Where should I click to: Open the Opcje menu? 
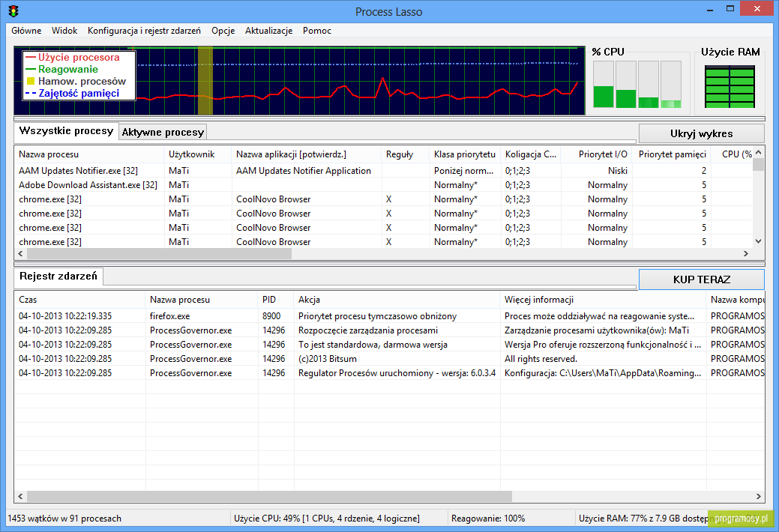(x=223, y=31)
